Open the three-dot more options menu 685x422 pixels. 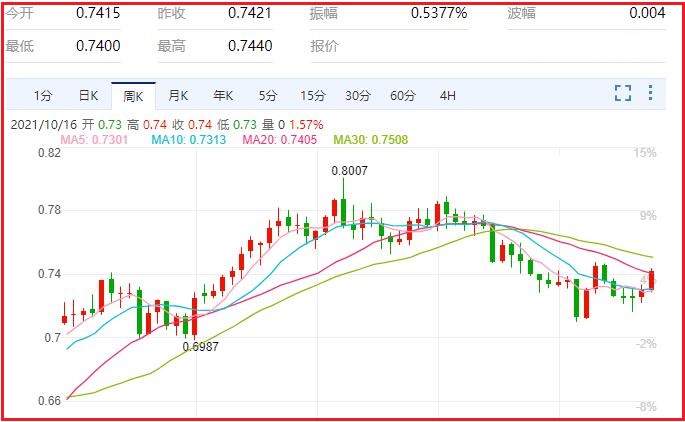point(650,93)
